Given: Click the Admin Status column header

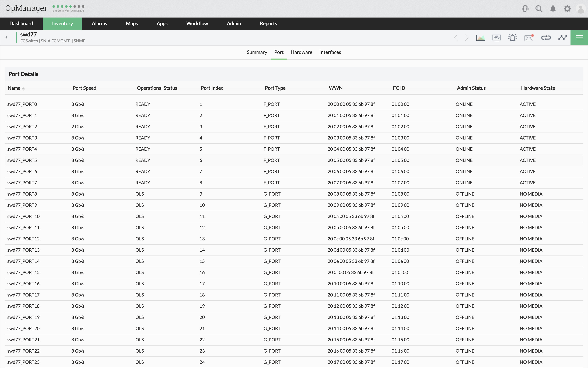Looking at the screenshot, I should pos(471,88).
